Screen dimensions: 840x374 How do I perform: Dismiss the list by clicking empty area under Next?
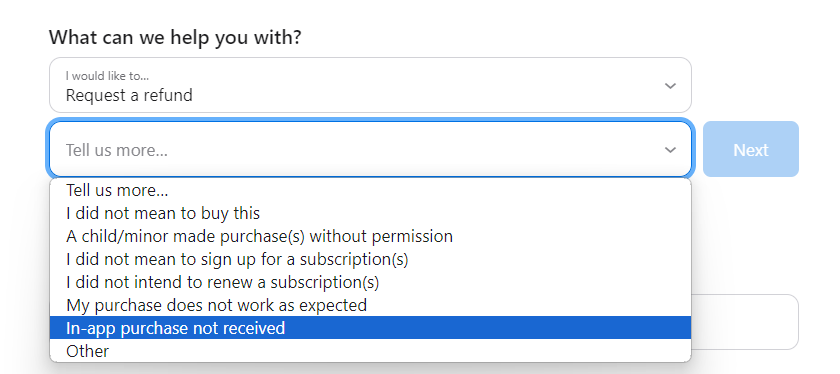point(751,236)
